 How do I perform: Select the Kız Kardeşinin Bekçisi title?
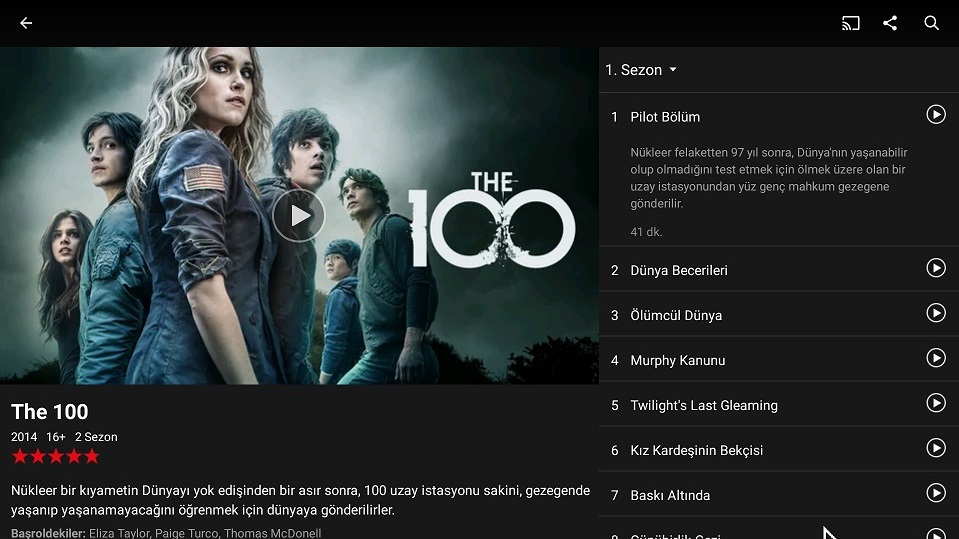(x=697, y=450)
